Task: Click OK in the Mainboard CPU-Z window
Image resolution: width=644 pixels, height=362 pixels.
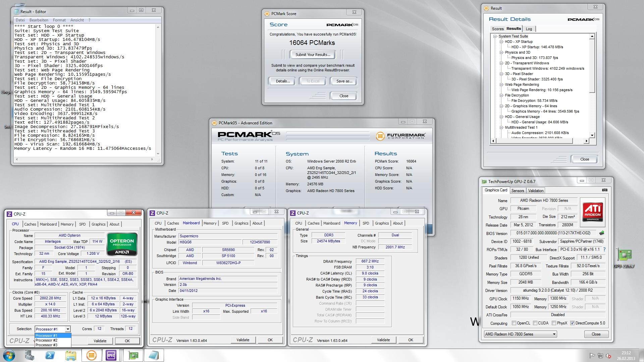Action: tap(270, 340)
